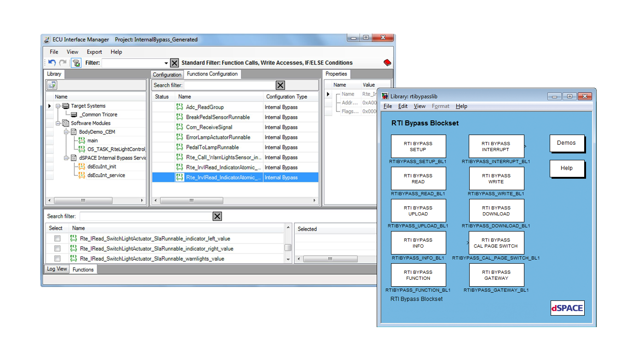Click the BodyDemo_CEM module icon

pyautogui.click(x=74, y=132)
